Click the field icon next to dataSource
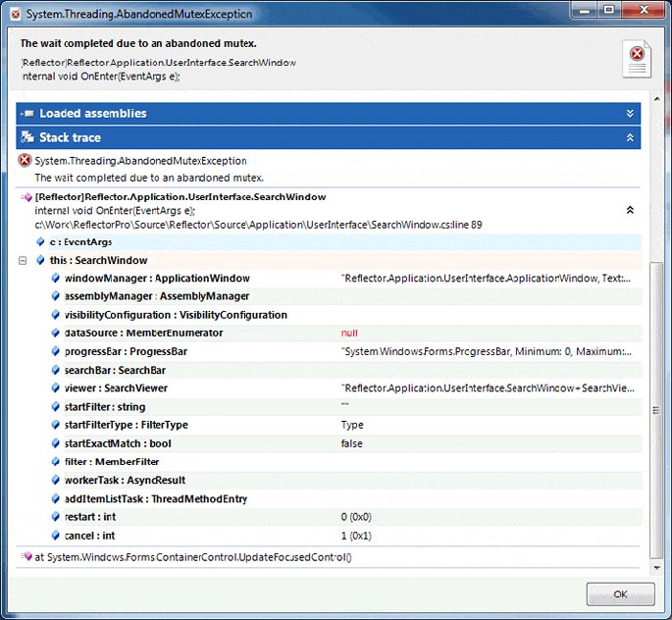 (x=56, y=334)
